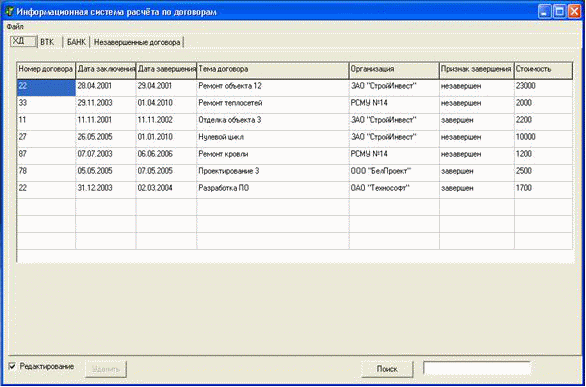The width and height of the screenshot is (586, 387).
Task: Select the ХД tab
Action: point(24,41)
